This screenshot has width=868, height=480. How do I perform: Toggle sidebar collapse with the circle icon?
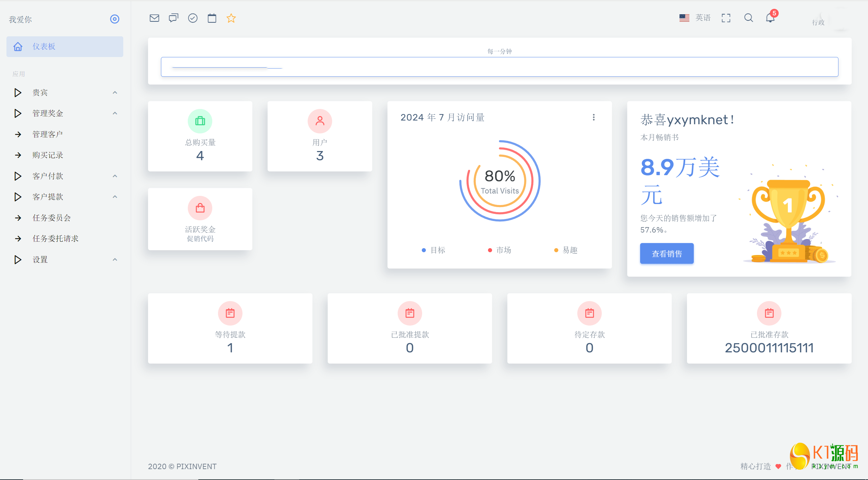(x=115, y=19)
